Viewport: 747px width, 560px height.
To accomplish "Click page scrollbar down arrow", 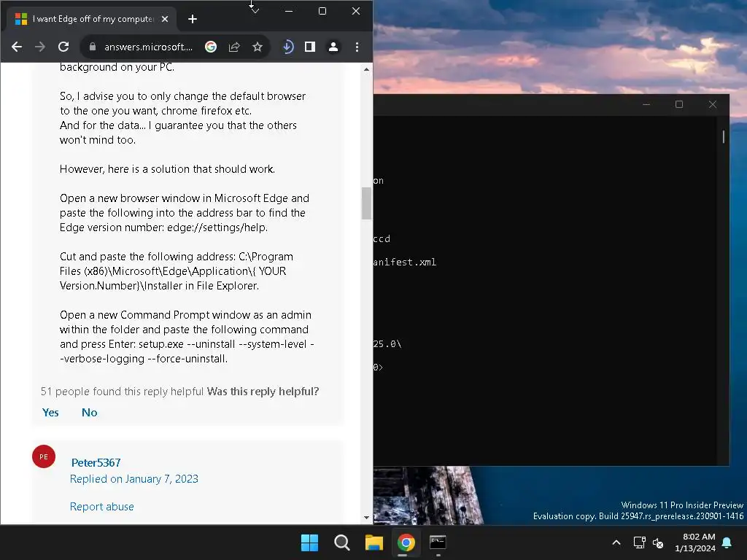I will pos(366,518).
